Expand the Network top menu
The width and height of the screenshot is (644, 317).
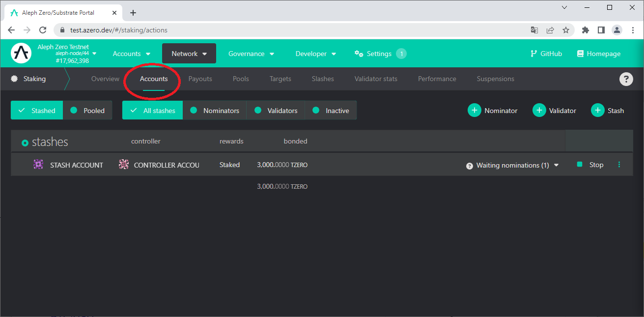click(189, 54)
